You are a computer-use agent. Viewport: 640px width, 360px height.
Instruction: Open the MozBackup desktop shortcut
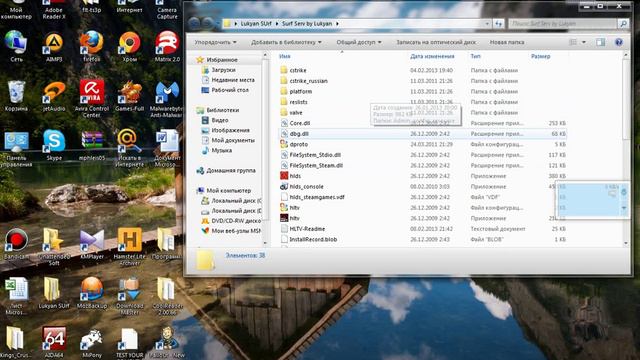coord(92,293)
